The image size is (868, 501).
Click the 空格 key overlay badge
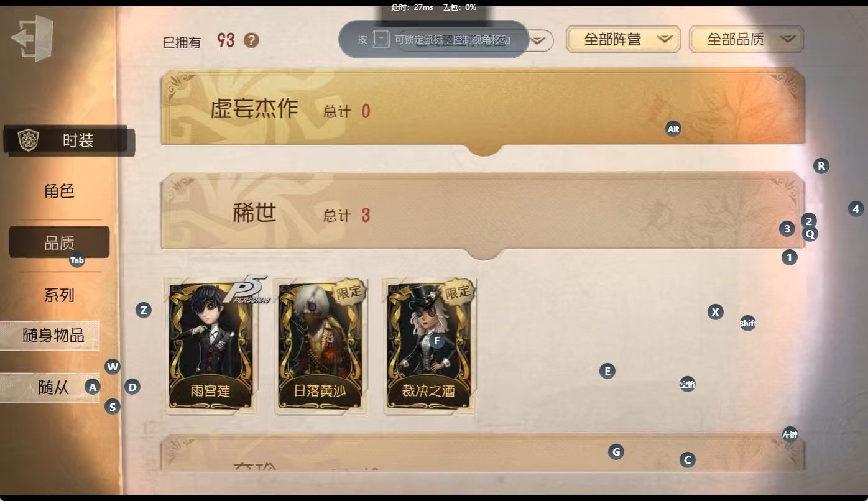(687, 384)
